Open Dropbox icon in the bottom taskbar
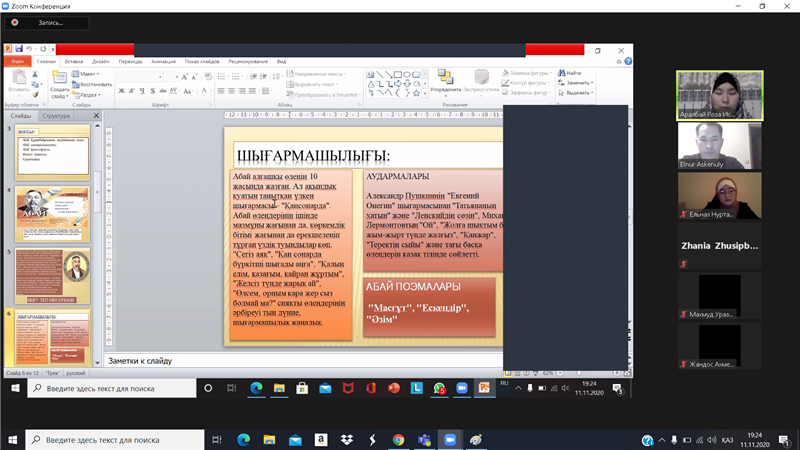 coord(347,439)
